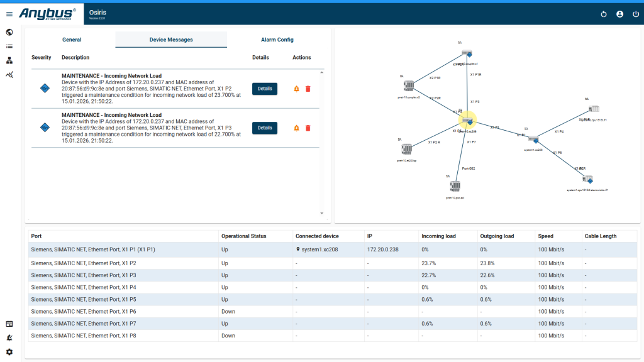Click the power logout icon
This screenshot has height=362, width=644.
pyautogui.click(x=636, y=14)
